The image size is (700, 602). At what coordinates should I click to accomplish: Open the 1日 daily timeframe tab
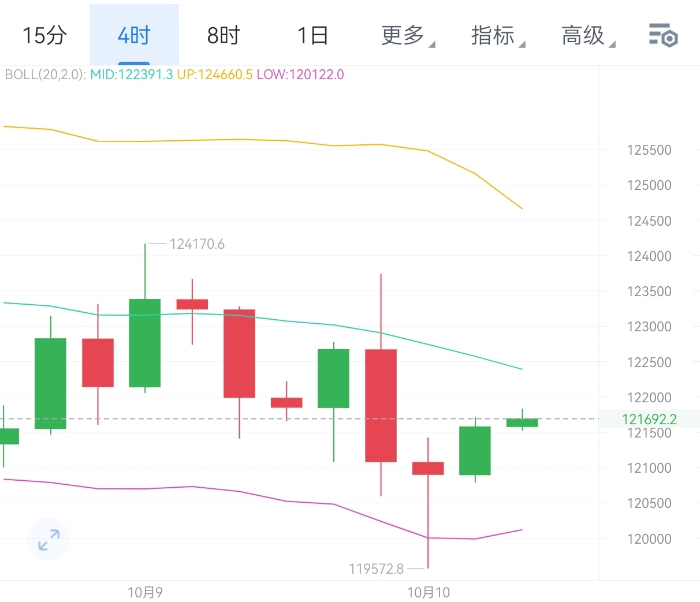(x=312, y=35)
